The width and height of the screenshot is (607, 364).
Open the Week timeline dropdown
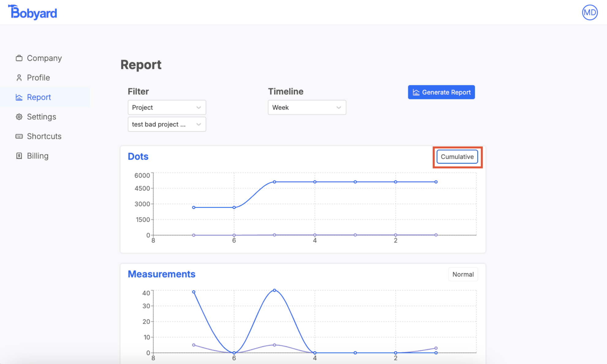[307, 107]
